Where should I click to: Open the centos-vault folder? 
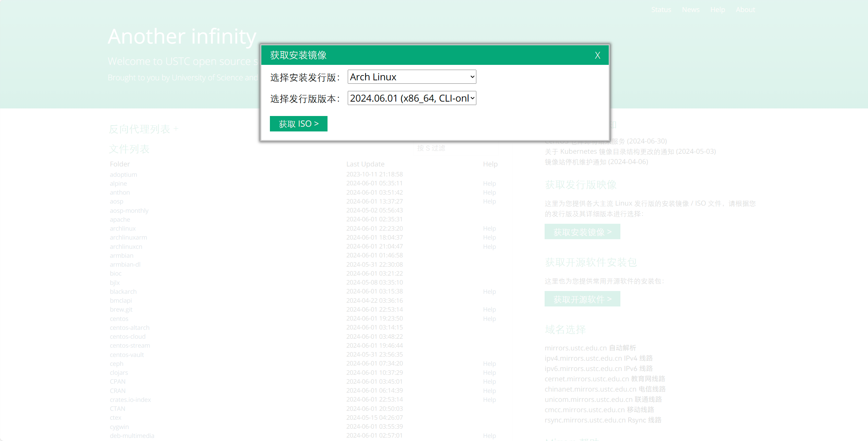[x=127, y=355]
